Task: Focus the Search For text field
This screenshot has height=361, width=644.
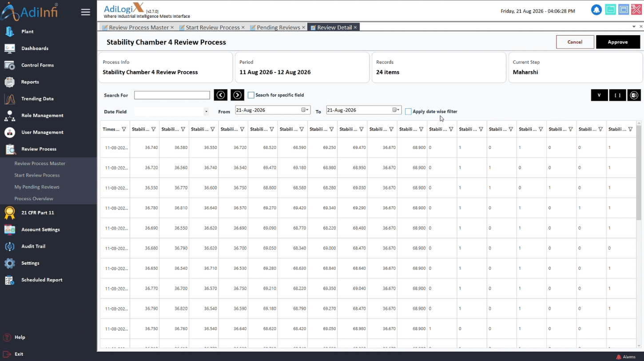Action: 172,95
